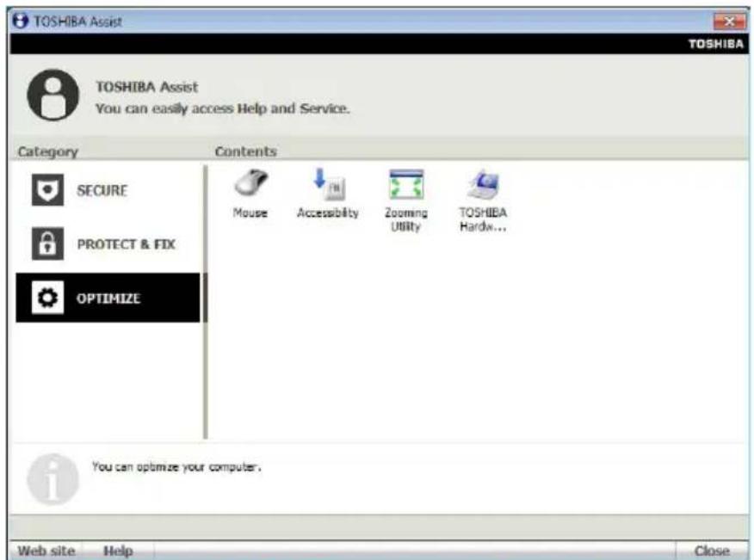Viewport: 754px width, 560px height.
Task: Click the TOSHIBA brand text in black bar
Action: [x=715, y=44]
